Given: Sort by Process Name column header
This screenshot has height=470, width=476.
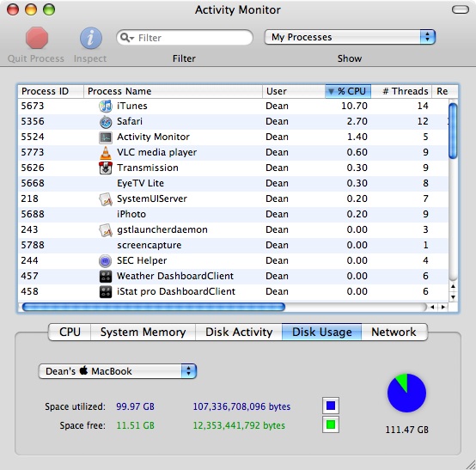Looking at the screenshot, I should coord(173,91).
